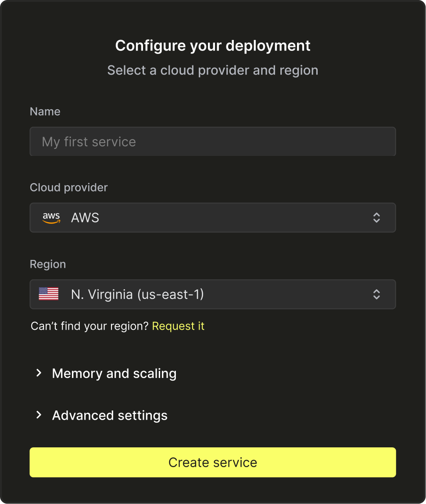Click the US flag next to N. Virginia

pos(48,294)
